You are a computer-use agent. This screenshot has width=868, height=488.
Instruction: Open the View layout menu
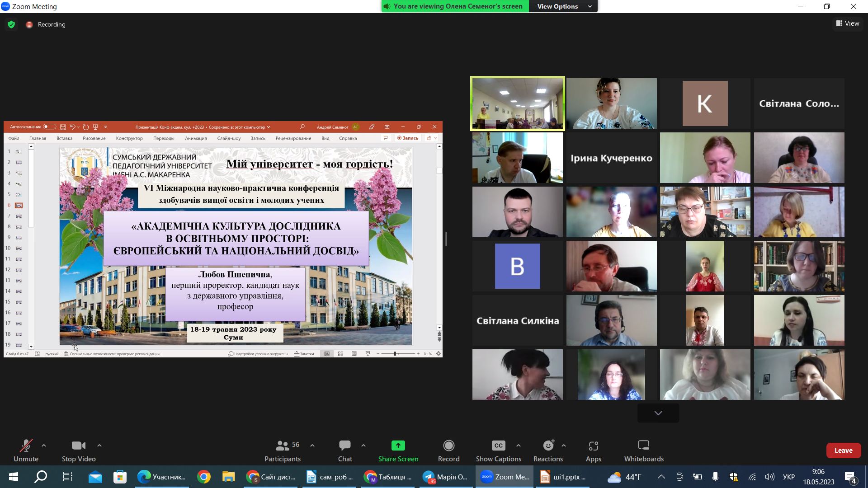pos(848,23)
